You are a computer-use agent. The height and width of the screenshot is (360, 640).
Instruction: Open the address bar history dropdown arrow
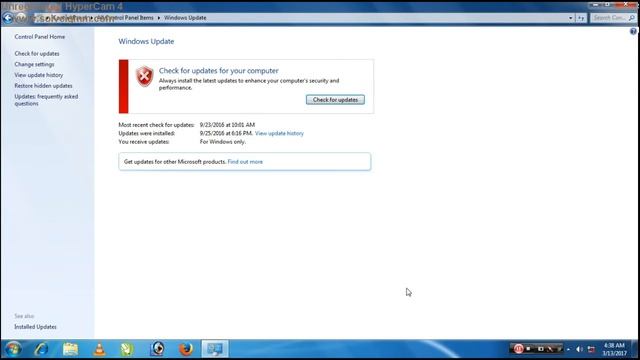click(x=571, y=18)
